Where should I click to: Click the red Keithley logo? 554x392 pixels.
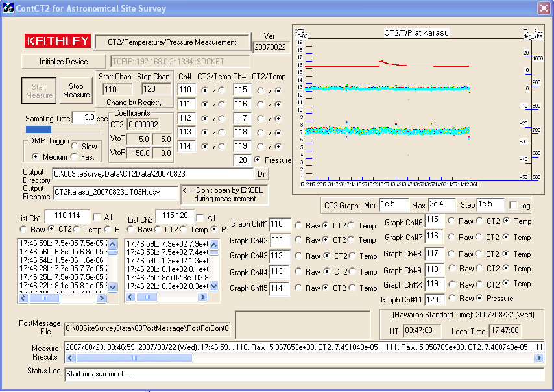58,42
